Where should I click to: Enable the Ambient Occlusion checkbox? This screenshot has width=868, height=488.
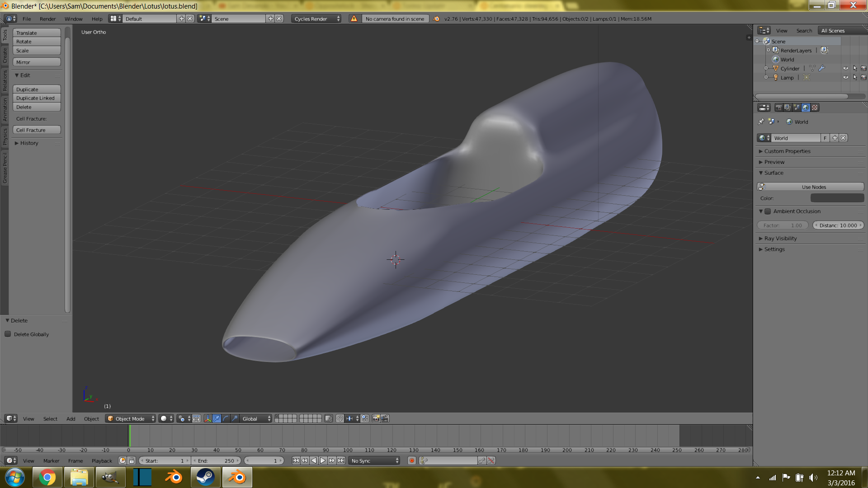[768, 211]
